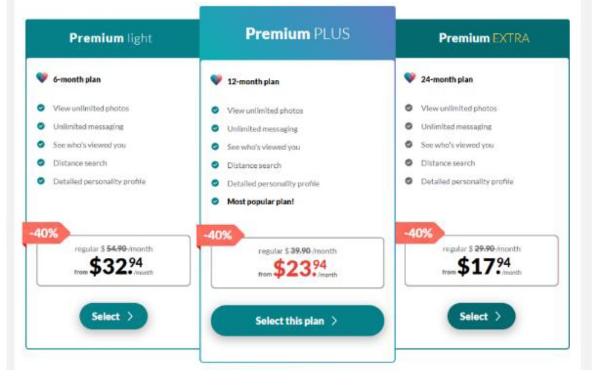The image size is (600, 386).
Task: Click checkmark beside Detailed personality profile in EXTRA
Action: tap(409, 181)
